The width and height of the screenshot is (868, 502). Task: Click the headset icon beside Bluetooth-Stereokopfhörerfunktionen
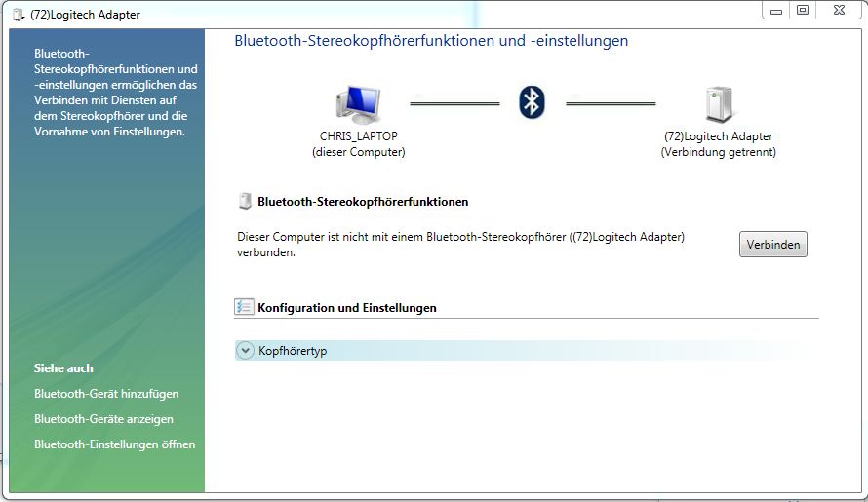245,201
